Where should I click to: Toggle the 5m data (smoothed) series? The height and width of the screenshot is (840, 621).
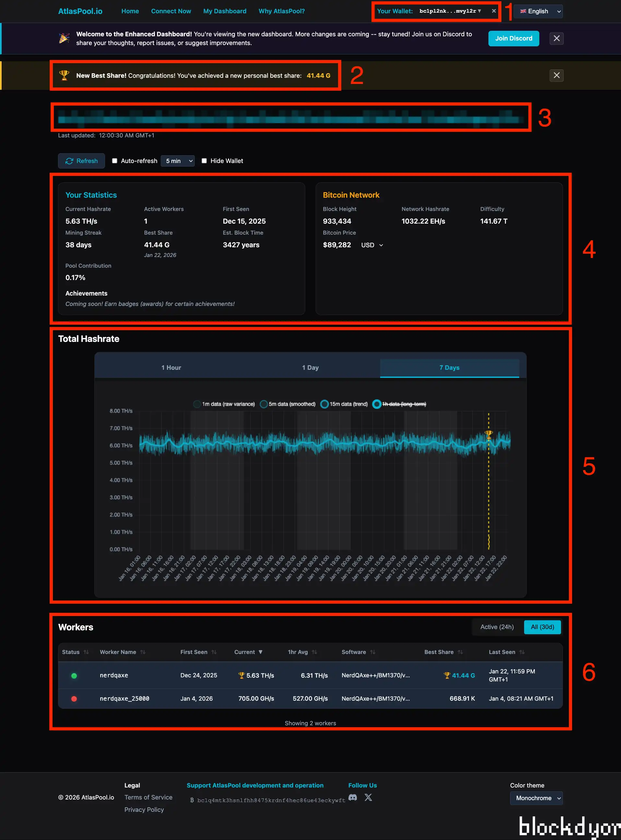coord(287,404)
